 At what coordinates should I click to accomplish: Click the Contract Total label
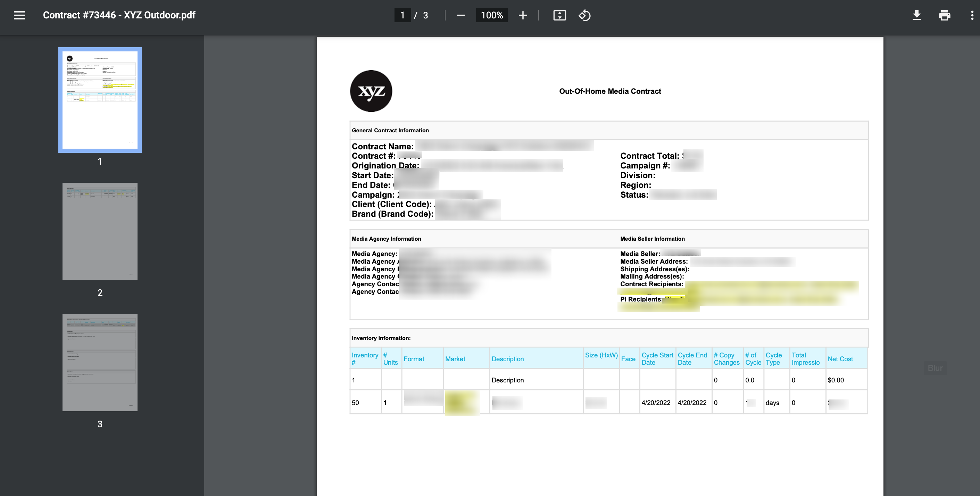tap(649, 156)
